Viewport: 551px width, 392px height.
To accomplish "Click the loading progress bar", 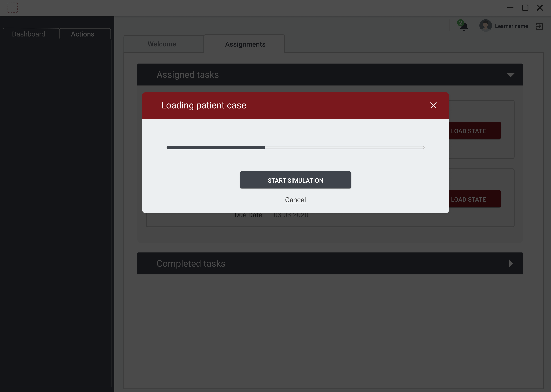I will tap(295, 147).
